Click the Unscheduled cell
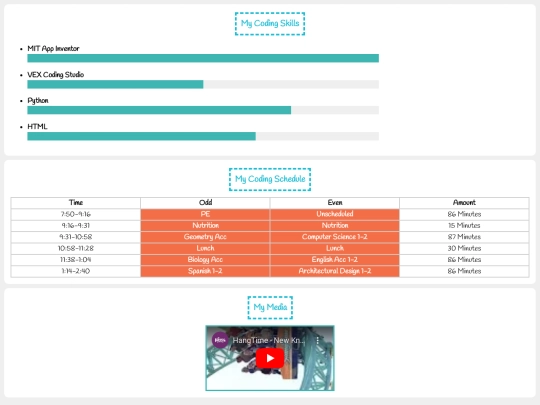This screenshot has width=540, height=405. coord(335,214)
